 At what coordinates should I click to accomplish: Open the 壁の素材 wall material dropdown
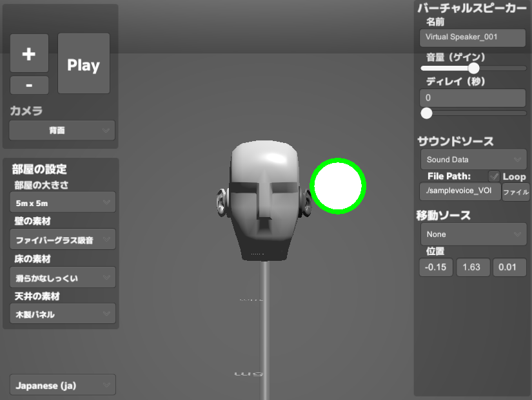(x=62, y=239)
